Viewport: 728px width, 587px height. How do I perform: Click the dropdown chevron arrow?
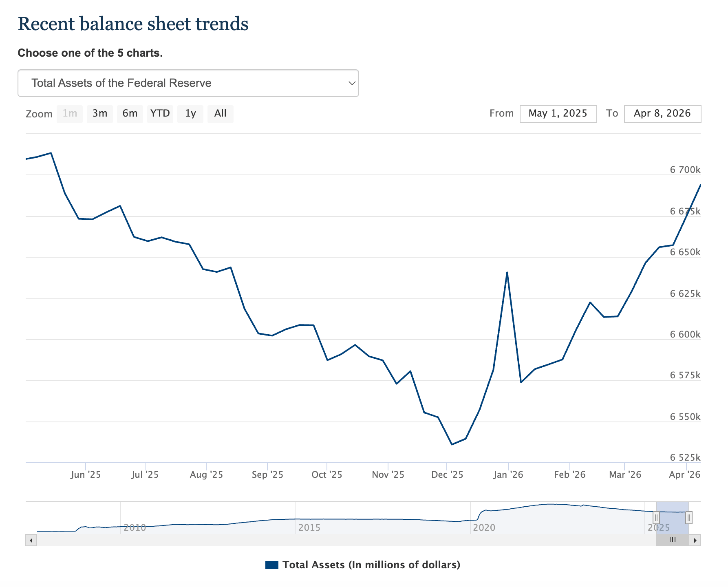point(352,83)
